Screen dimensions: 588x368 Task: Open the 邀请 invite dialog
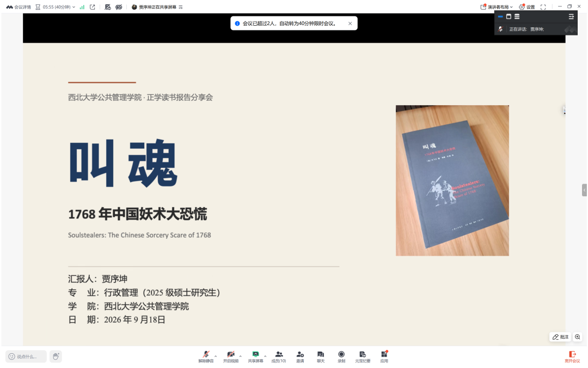[300, 357]
